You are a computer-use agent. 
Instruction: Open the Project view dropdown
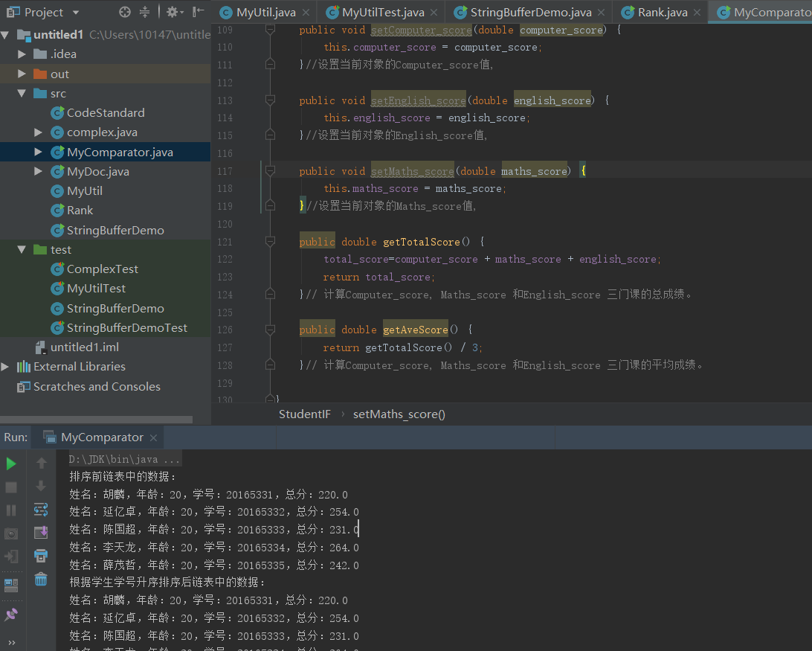point(76,12)
